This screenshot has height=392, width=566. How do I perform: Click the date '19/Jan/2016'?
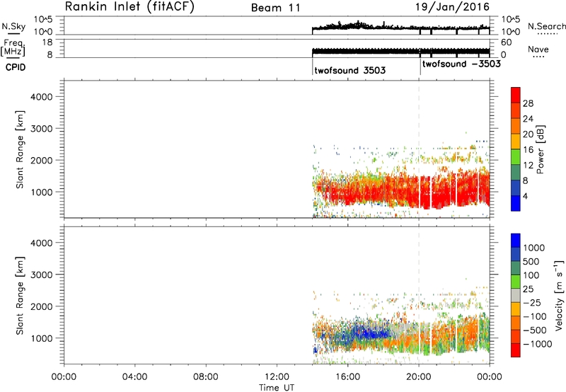[452, 7]
